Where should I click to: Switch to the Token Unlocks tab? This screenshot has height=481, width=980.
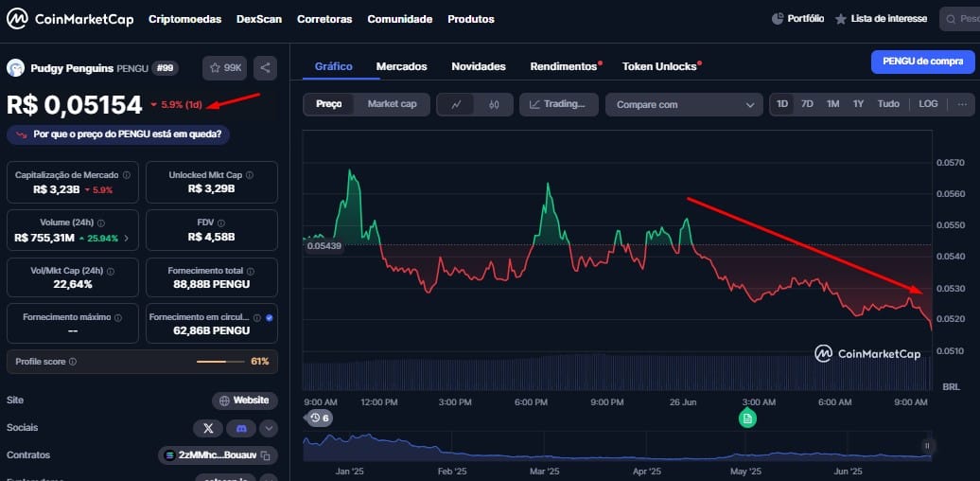660,66
